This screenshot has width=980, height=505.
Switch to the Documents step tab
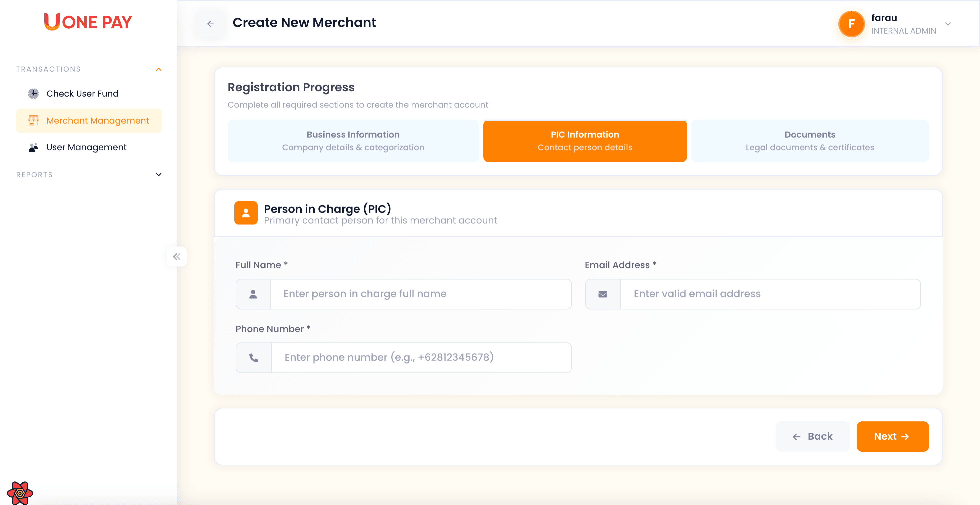(x=810, y=141)
